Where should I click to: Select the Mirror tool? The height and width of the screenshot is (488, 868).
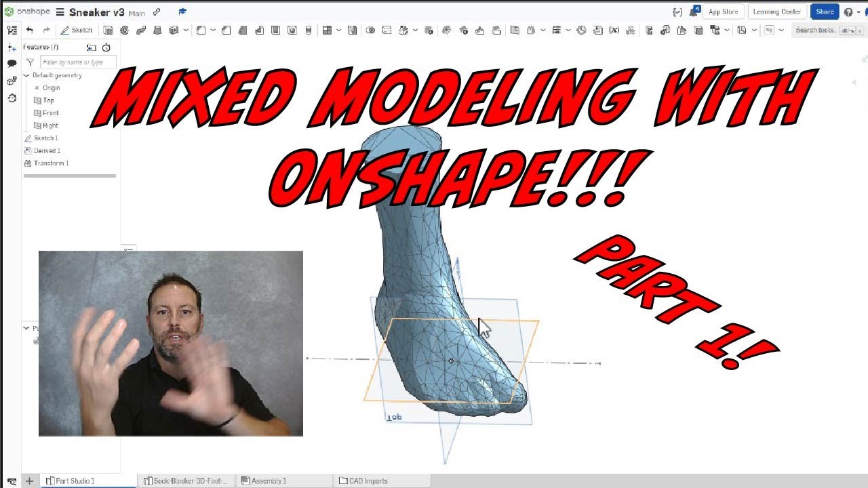[352, 30]
